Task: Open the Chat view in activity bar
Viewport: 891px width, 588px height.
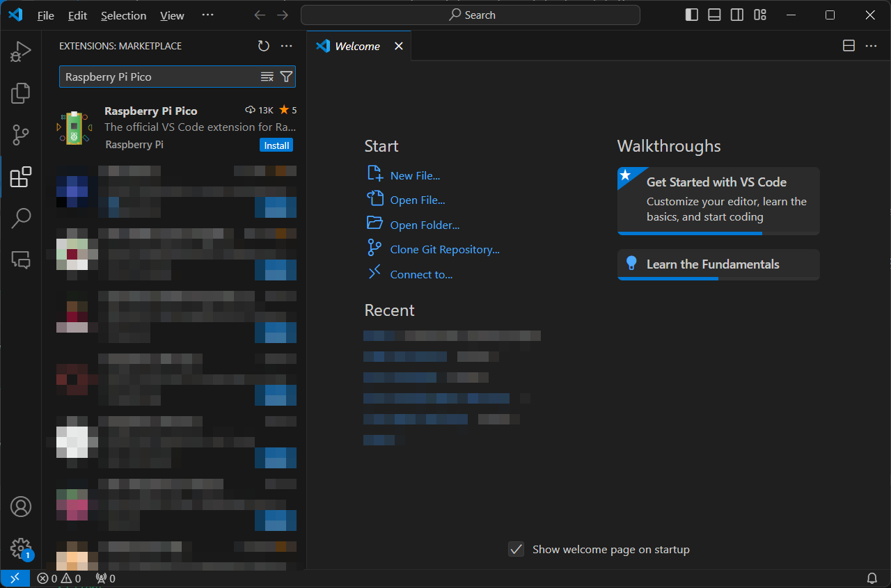Action: pos(20,260)
